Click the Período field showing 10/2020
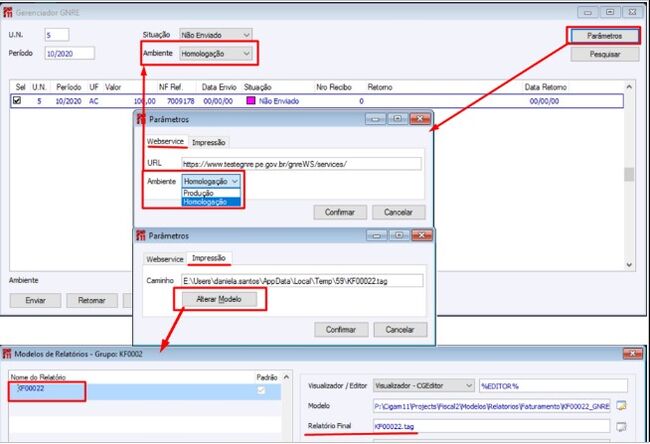 tap(69, 53)
